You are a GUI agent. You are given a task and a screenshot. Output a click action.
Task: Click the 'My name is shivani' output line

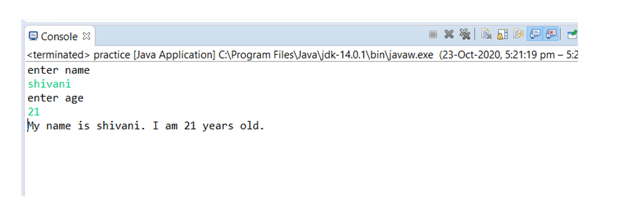tap(146, 127)
